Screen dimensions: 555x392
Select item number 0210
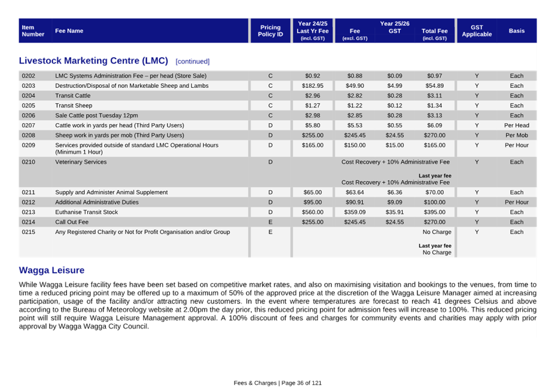pyautogui.click(x=28, y=162)
